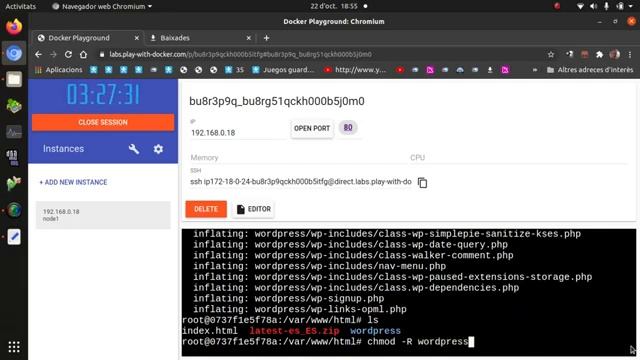The width and height of the screenshot is (640, 360).
Task: Open the system tray volume indicator
Action: click(x=593, y=6)
